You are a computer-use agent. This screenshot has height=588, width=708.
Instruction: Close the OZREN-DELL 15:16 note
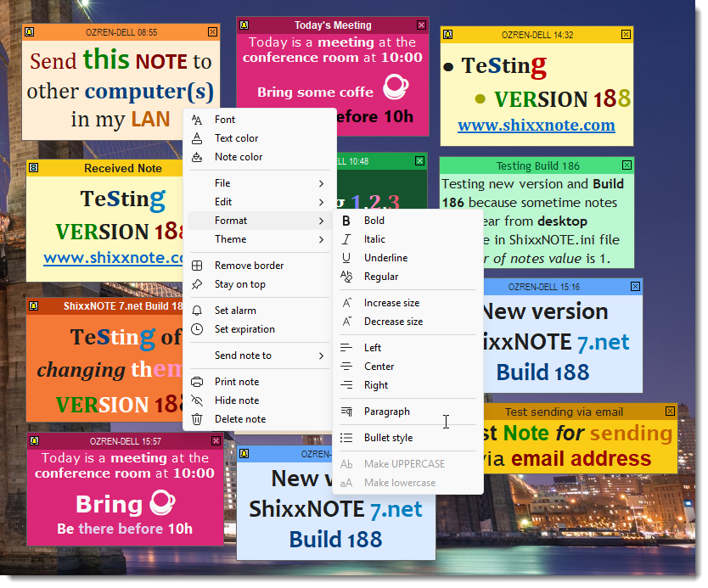coord(635,286)
